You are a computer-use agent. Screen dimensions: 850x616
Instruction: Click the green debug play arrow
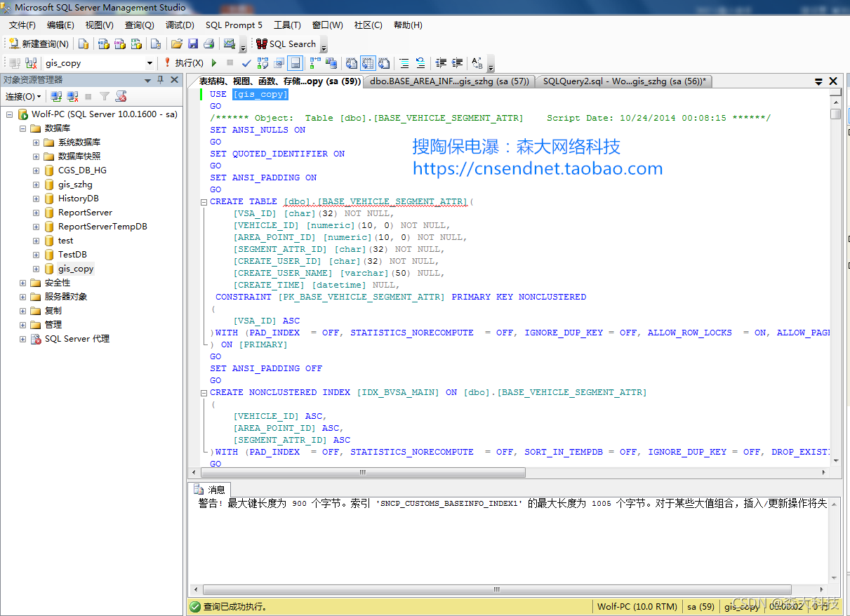214,63
